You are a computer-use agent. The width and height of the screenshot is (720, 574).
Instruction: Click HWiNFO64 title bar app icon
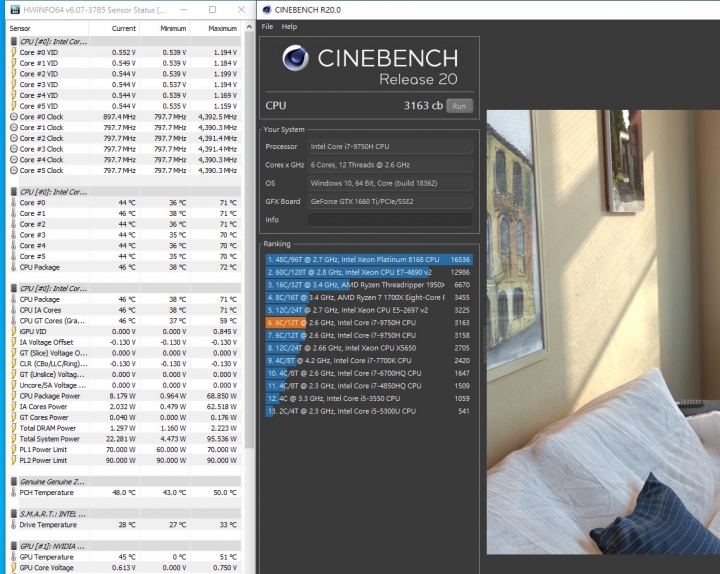[15, 10]
